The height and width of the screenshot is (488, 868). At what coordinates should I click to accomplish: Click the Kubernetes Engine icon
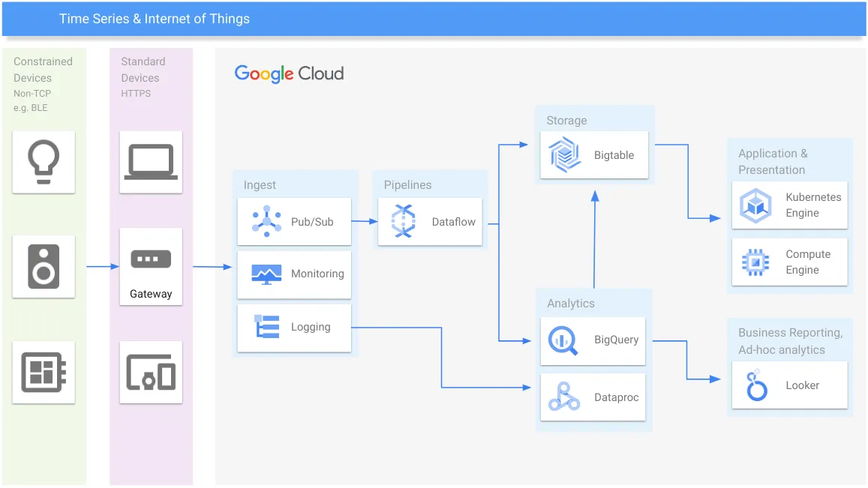click(x=755, y=205)
